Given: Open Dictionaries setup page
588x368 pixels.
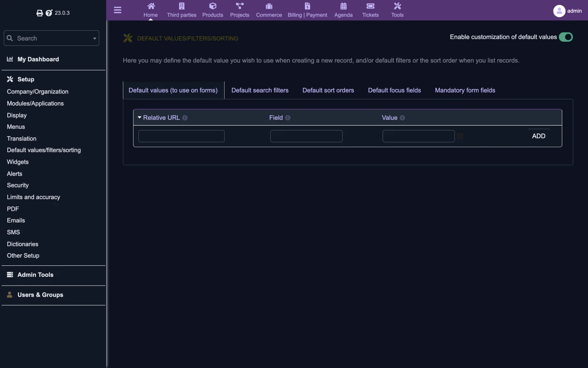Looking at the screenshot, I should pos(22,244).
